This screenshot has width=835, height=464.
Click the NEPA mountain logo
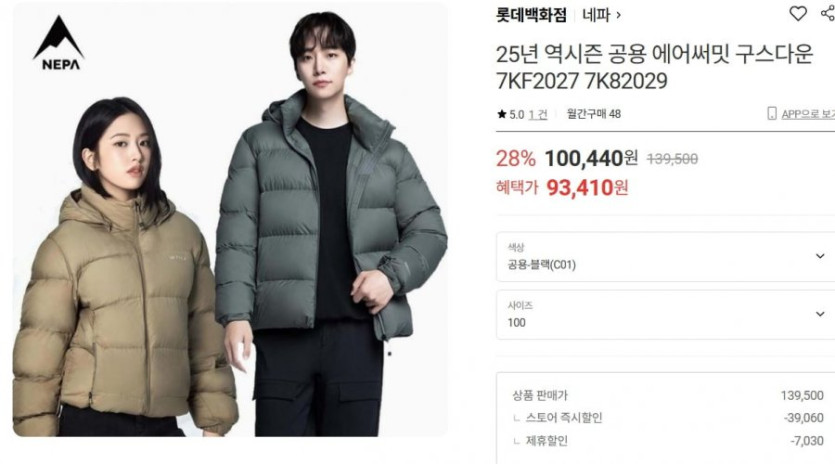[59, 43]
